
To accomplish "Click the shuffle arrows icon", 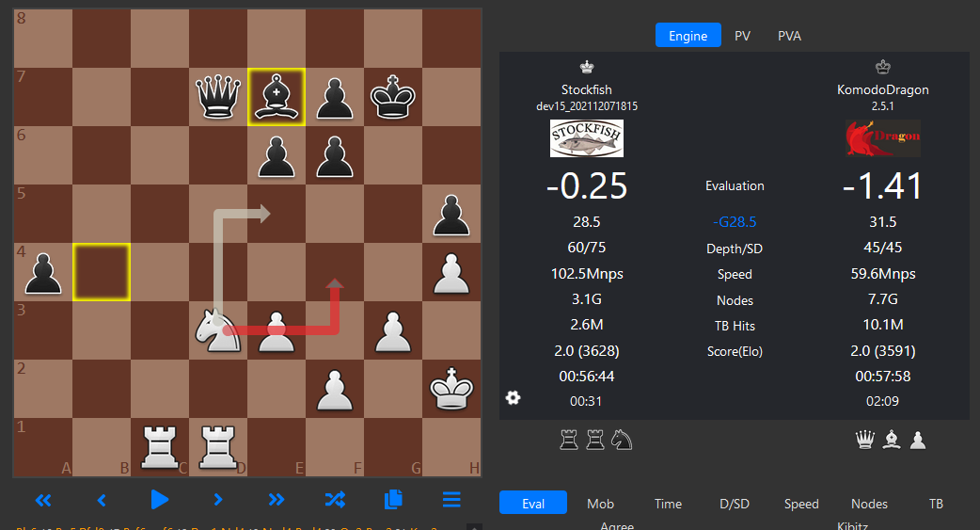I will pyautogui.click(x=335, y=499).
